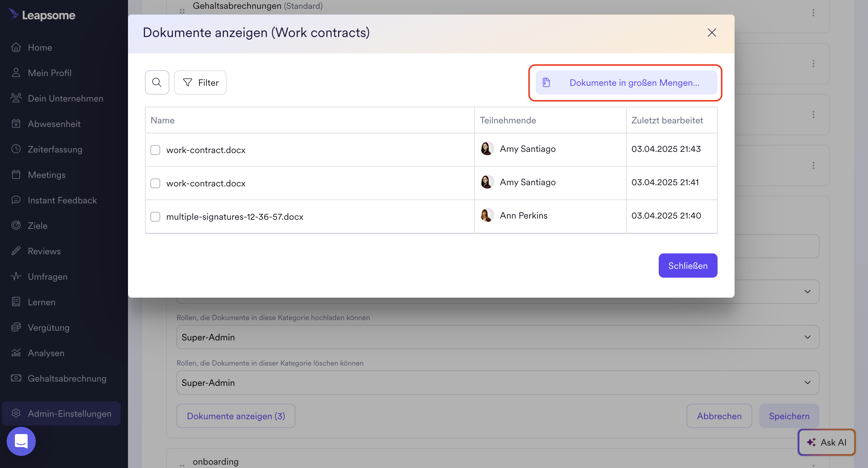This screenshot has width=868, height=468.
Task: Expand upload roles Super-Admin dropdown
Action: [x=497, y=337]
